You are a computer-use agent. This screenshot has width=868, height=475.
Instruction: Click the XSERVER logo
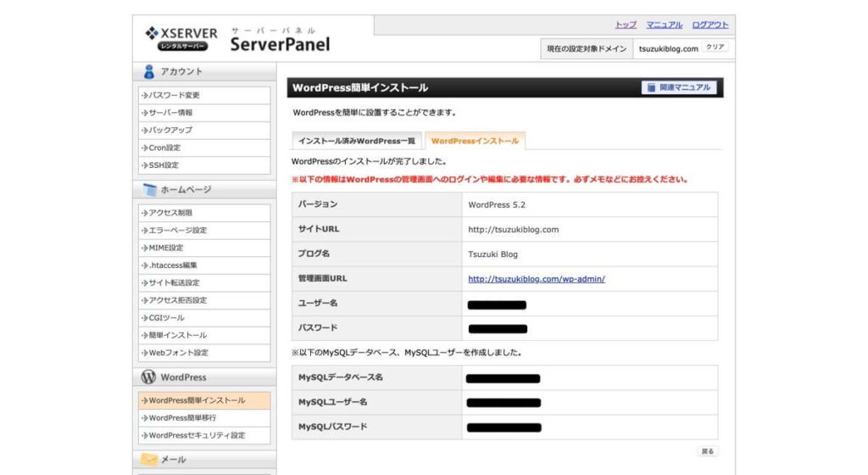[181, 38]
